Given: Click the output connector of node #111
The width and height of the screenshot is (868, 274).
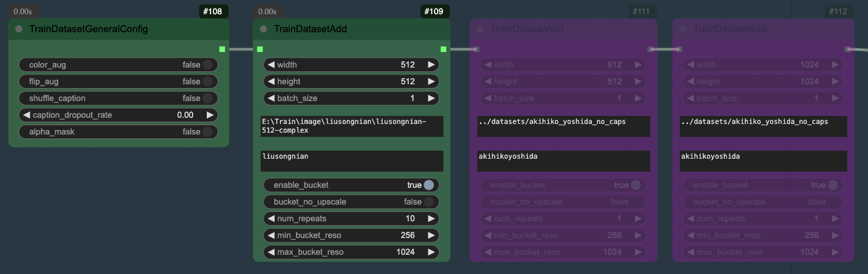Looking at the screenshot, I should pos(650,49).
